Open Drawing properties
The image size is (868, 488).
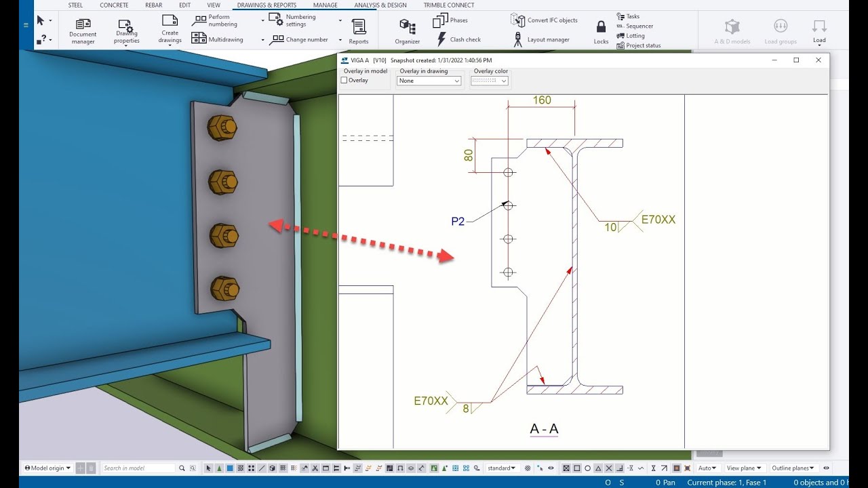click(126, 32)
